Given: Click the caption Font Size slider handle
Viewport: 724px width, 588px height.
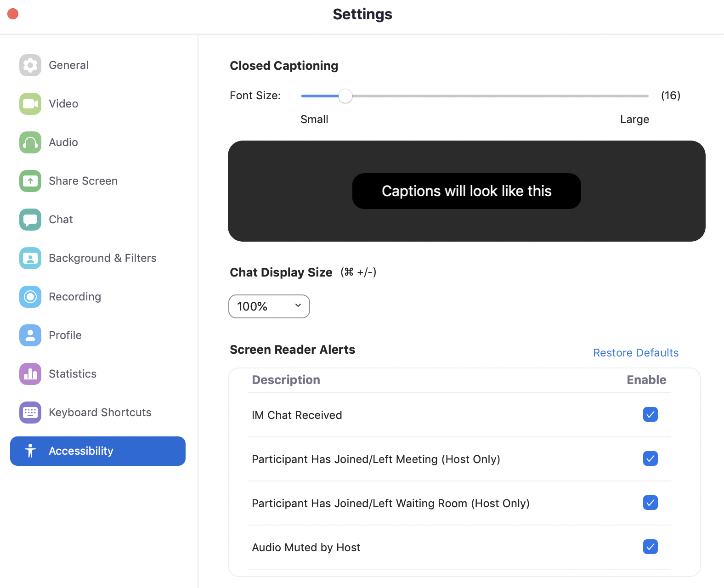Looking at the screenshot, I should 345,96.
